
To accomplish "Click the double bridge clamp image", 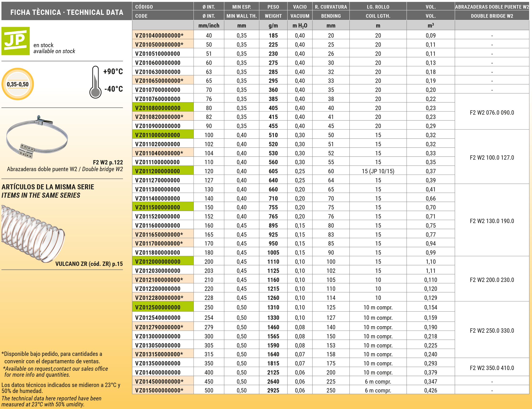I will [x=37, y=137].
